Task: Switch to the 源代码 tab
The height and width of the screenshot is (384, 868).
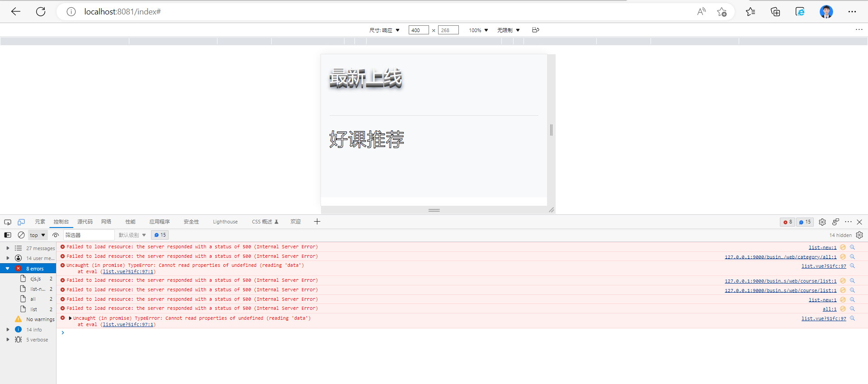Action: (85, 222)
